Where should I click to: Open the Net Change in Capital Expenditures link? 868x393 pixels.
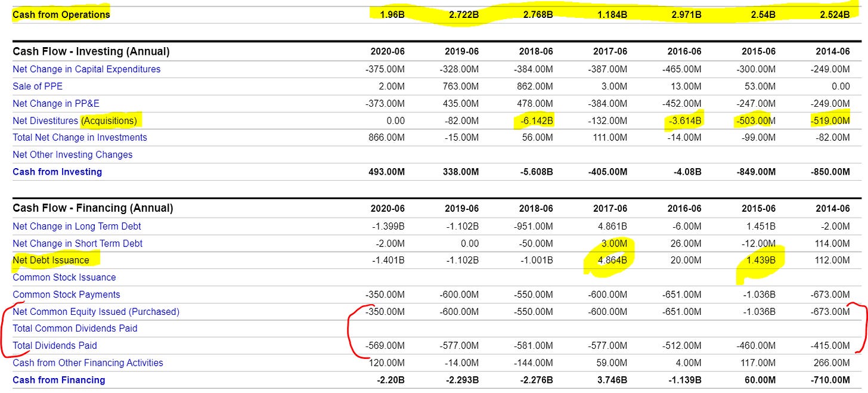point(86,69)
